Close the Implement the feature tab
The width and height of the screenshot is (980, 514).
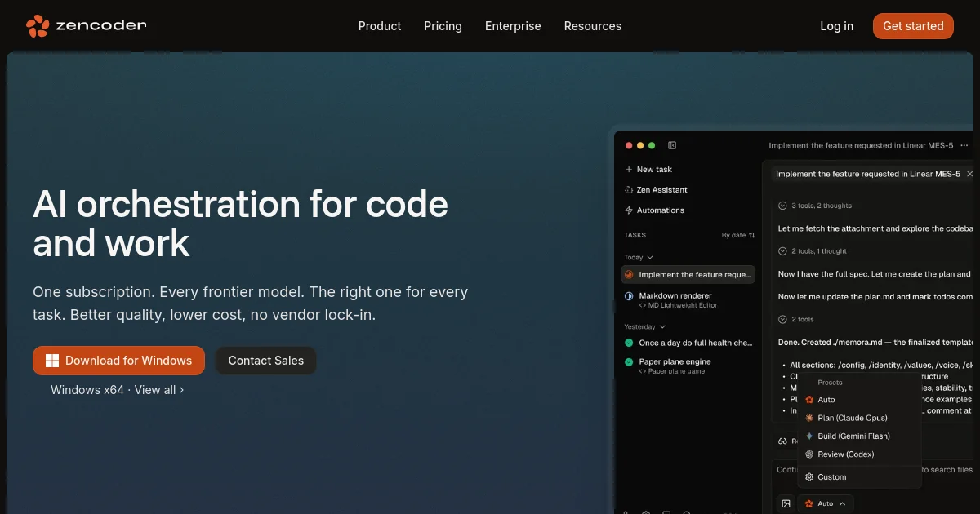click(969, 174)
